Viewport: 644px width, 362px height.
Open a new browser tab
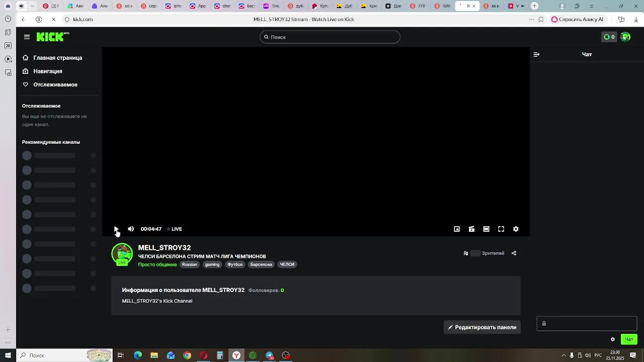[x=534, y=6]
